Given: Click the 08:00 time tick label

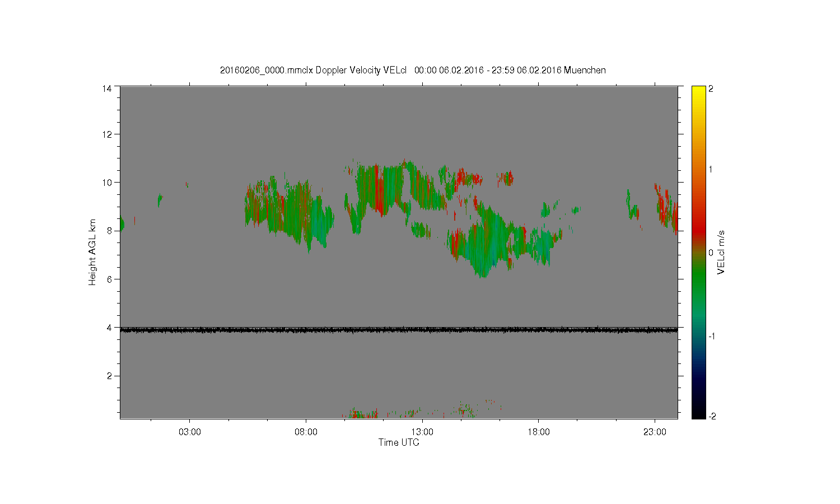Looking at the screenshot, I should pyautogui.click(x=306, y=432).
